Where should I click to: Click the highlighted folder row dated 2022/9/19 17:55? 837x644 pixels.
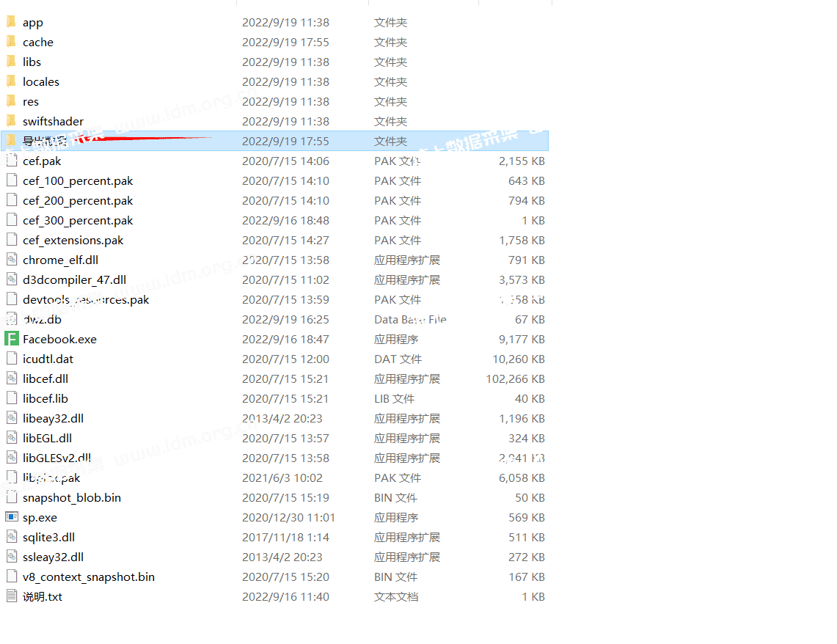(x=274, y=141)
